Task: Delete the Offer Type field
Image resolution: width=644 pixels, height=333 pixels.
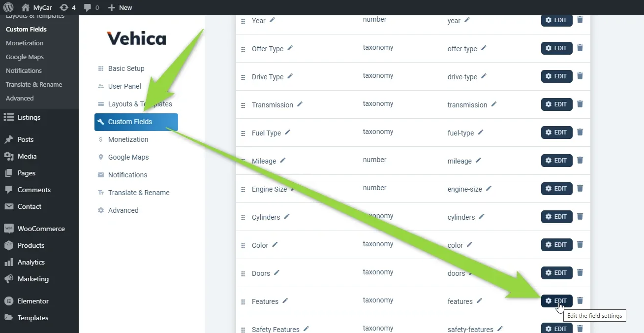Action: [x=580, y=48]
